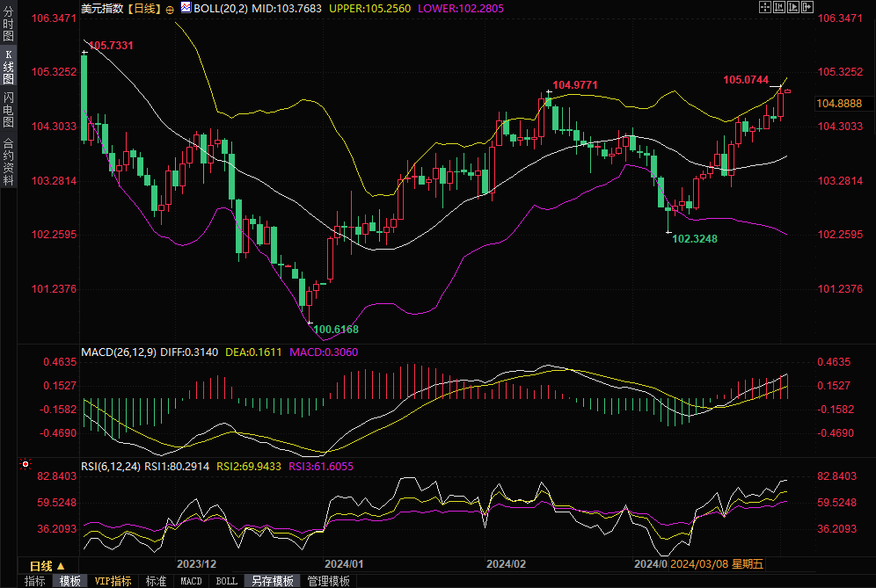Open the 合约资料 side tab

click(x=9, y=161)
